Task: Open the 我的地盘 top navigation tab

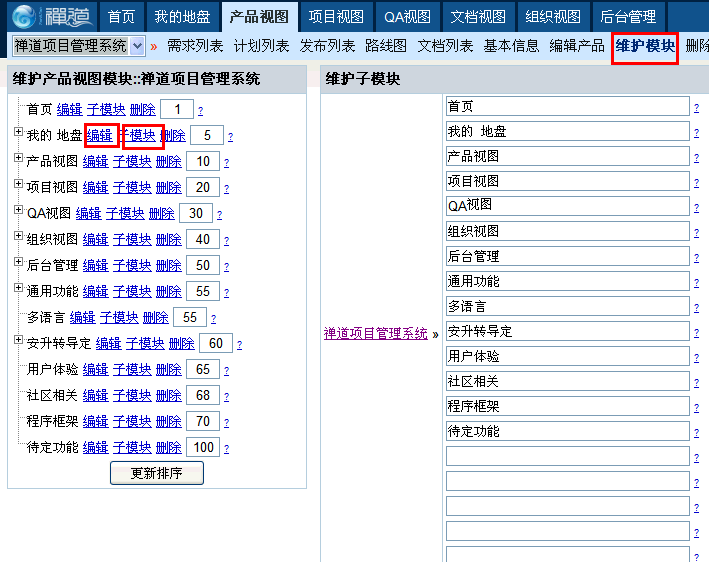Action: 182,17
